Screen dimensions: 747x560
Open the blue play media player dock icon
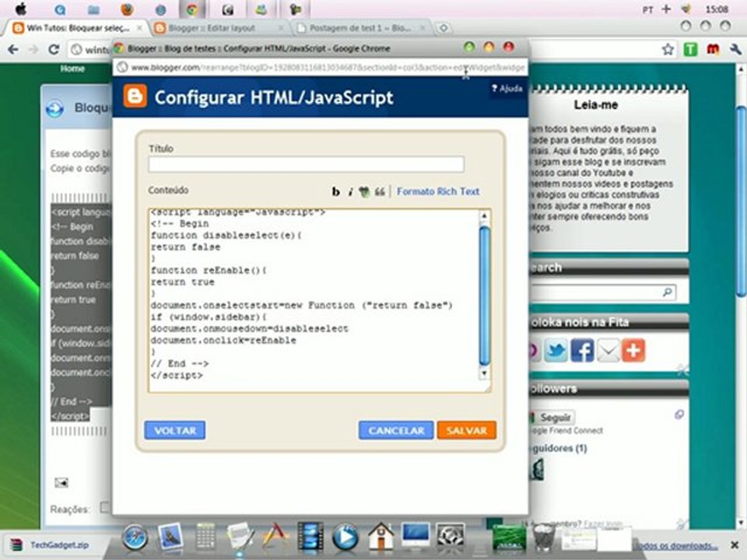pyautogui.click(x=345, y=538)
